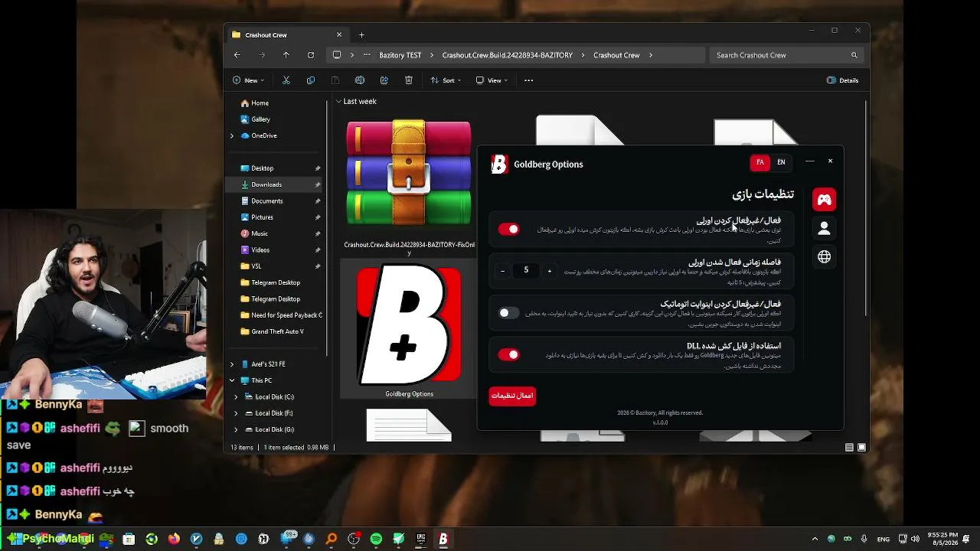Cut the selected file in File Explorer
The width and height of the screenshot is (980, 551).
coord(286,80)
